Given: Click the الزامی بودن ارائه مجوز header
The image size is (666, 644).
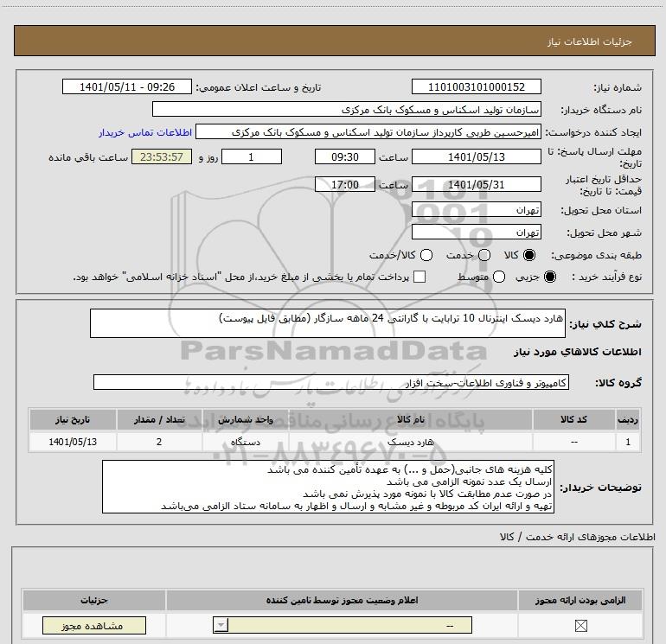Looking at the screenshot, I should (x=580, y=600).
